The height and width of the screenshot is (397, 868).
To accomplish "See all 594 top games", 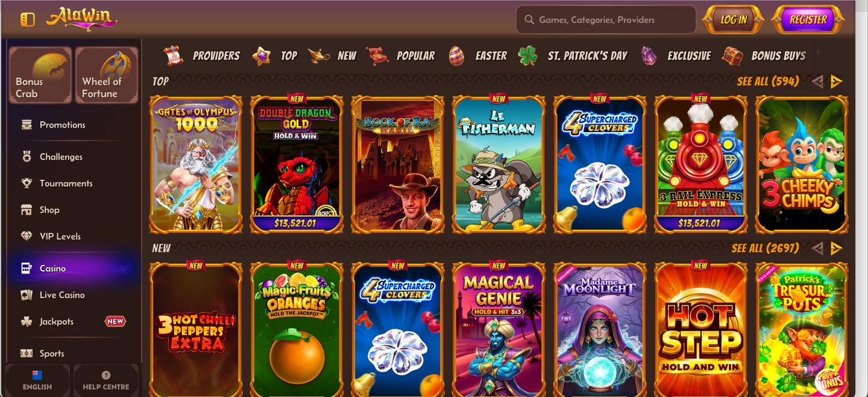I will point(768,81).
